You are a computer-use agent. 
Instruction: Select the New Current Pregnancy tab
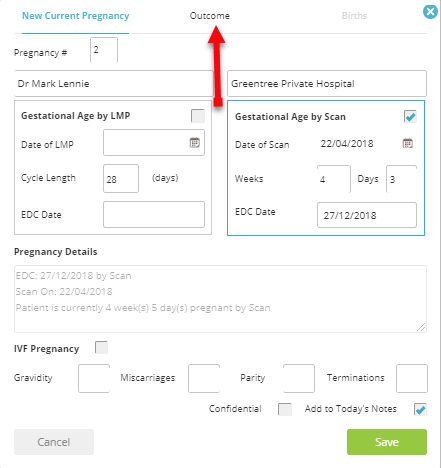point(75,16)
